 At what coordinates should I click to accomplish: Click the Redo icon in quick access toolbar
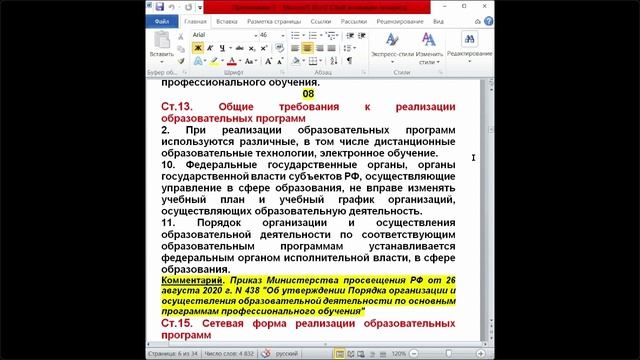click(x=188, y=7)
